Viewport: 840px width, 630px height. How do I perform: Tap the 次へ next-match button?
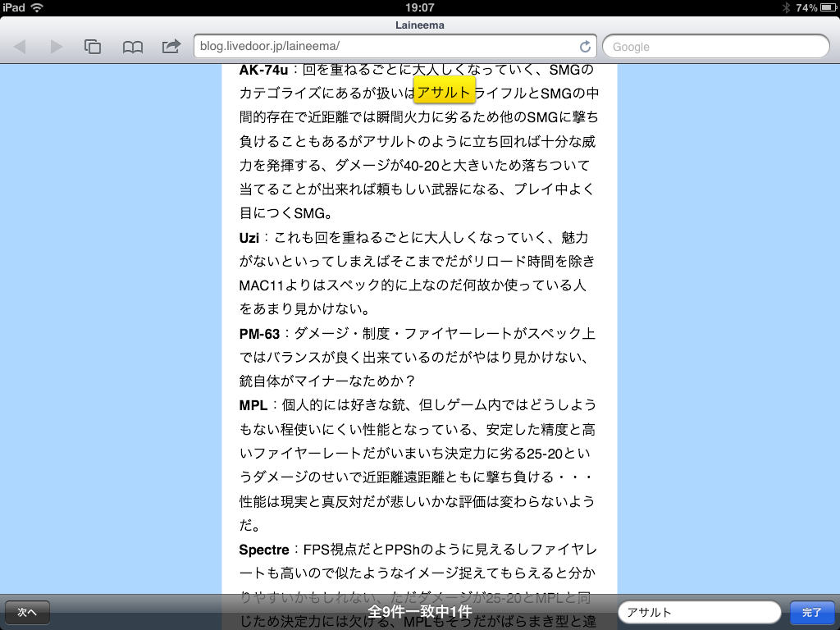[x=27, y=612]
